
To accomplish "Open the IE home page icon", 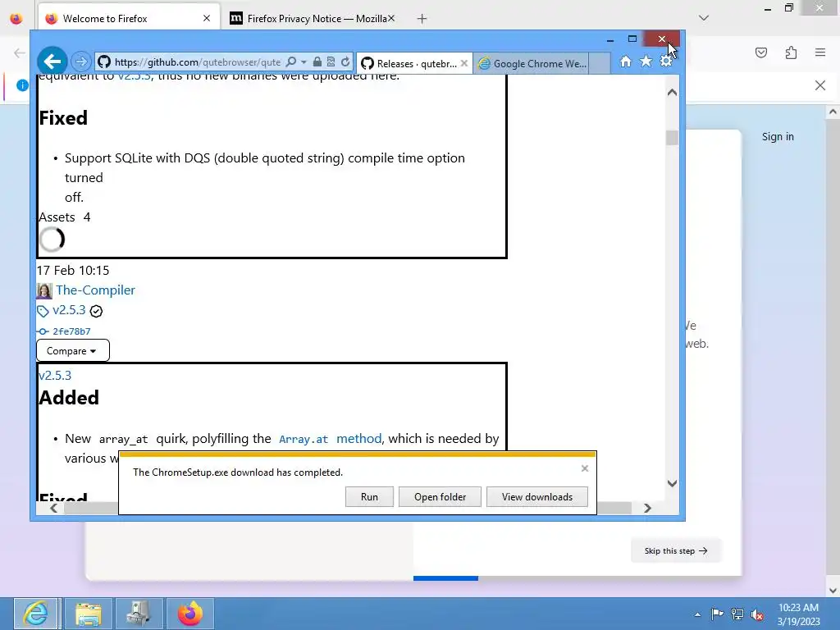I will coord(626,62).
